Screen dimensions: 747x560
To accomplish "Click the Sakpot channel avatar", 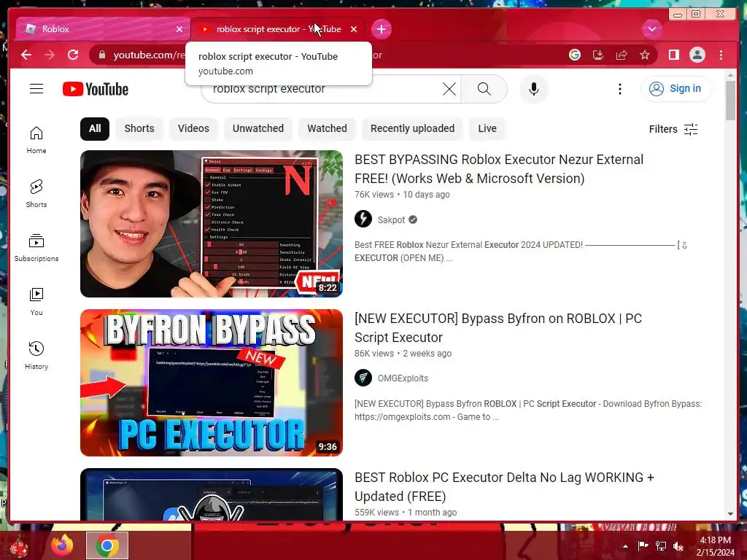I will pos(363,219).
